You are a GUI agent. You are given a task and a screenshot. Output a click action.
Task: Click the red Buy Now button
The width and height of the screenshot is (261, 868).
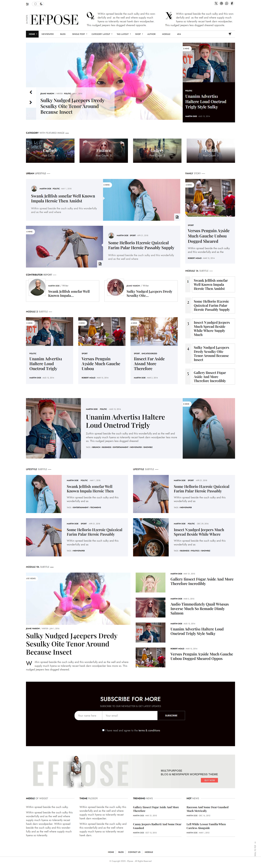coord(209,780)
